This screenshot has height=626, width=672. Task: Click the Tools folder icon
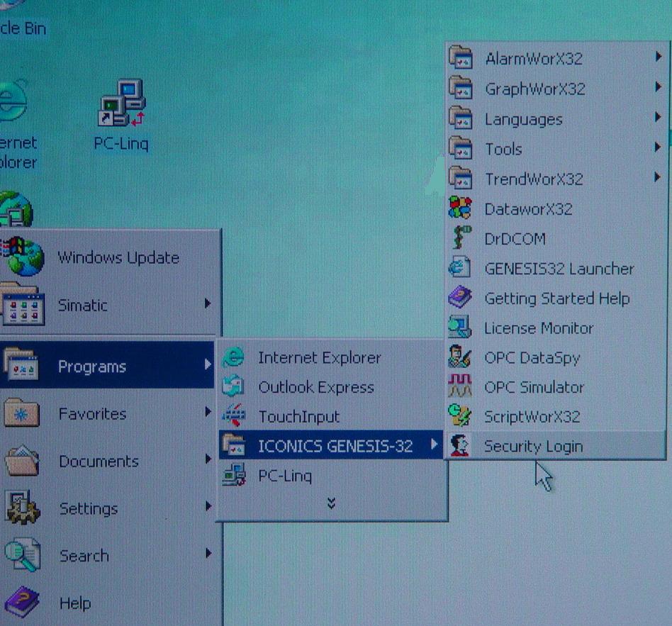click(461, 148)
